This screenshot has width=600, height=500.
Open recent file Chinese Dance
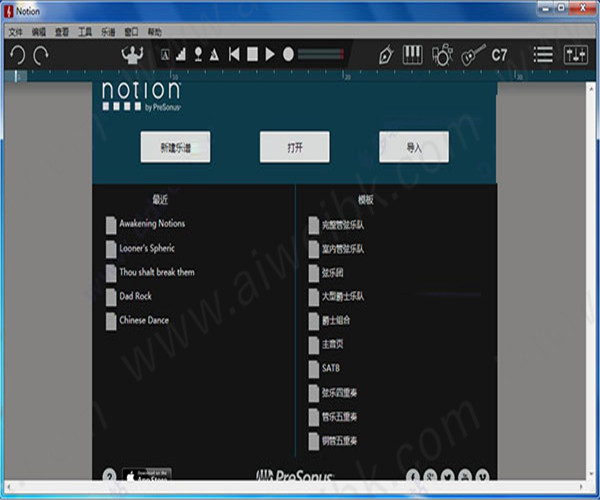pos(137,321)
